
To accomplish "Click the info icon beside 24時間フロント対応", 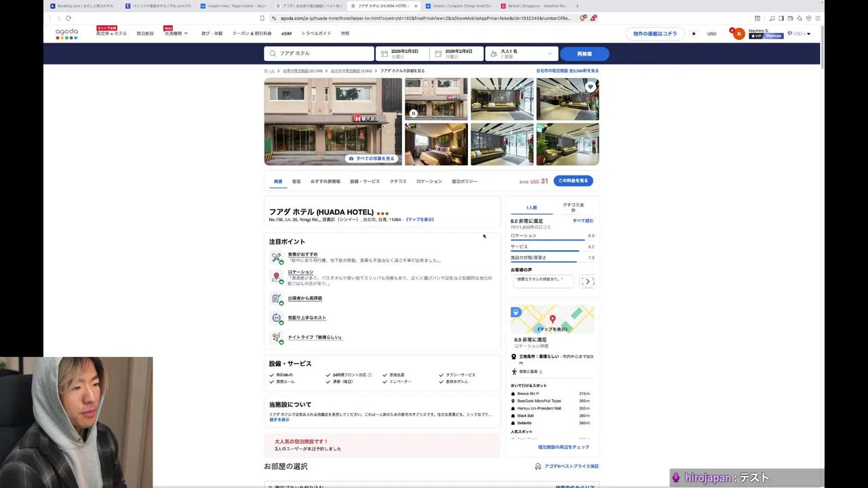I will click(370, 375).
